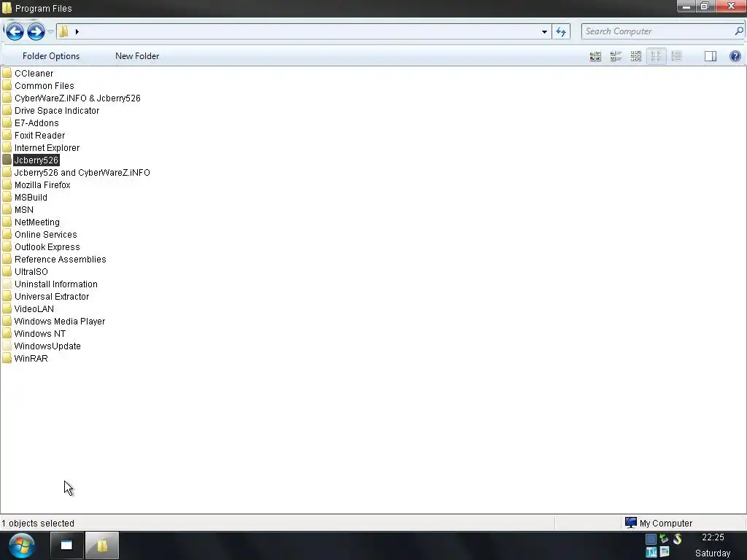The height and width of the screenshot is (560, 747).
Task: Open Help with the question mark icon
Action: pos(735,56)
